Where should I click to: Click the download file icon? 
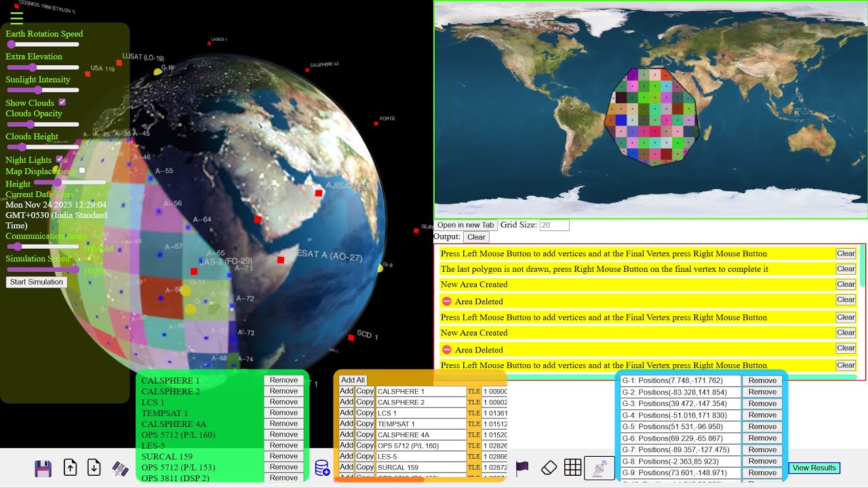click(94, 468)
